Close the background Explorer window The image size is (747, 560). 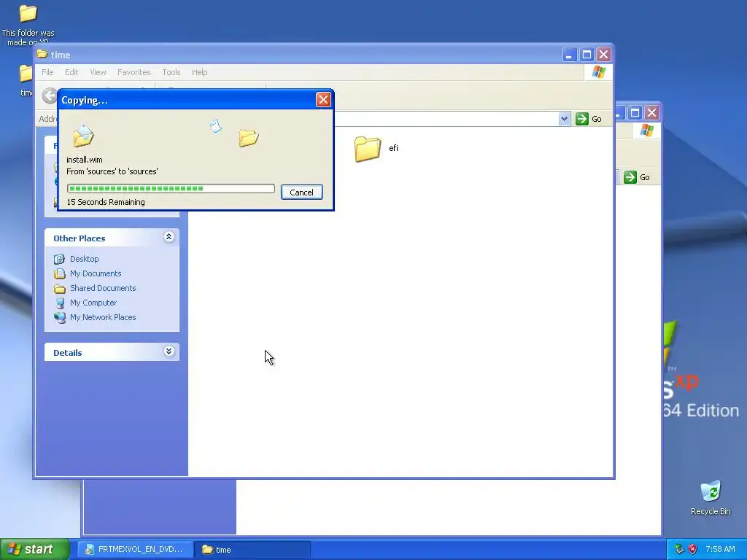tap(651, 113)
